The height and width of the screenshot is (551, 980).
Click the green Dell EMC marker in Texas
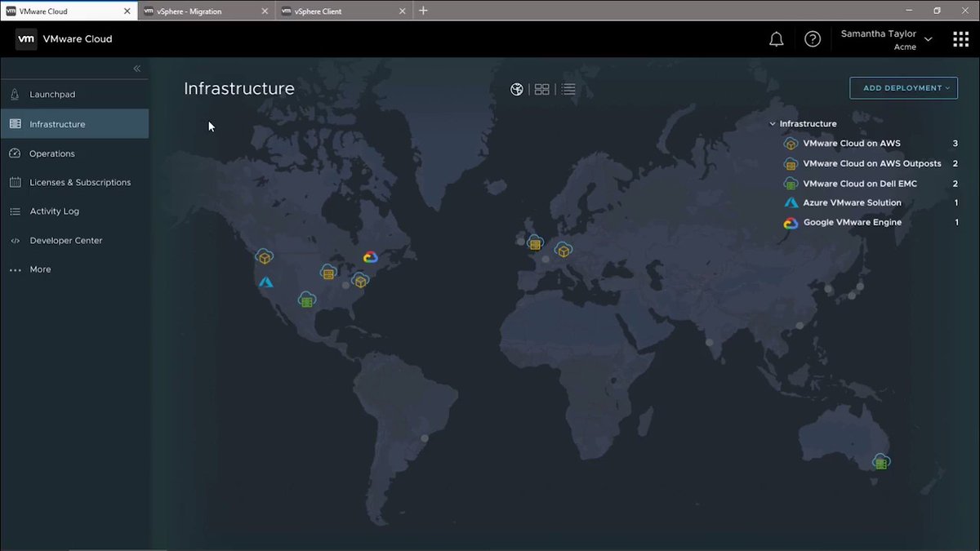pos(307,300)
